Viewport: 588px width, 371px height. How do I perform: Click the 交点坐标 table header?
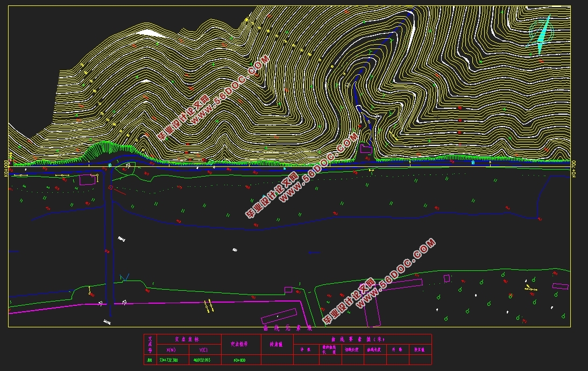click(187, 339)
